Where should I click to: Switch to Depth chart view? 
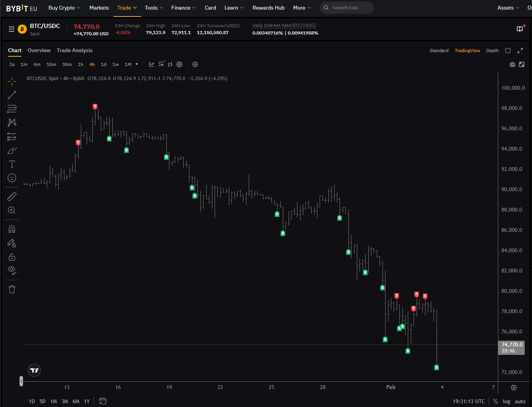(x=492, y=51)
